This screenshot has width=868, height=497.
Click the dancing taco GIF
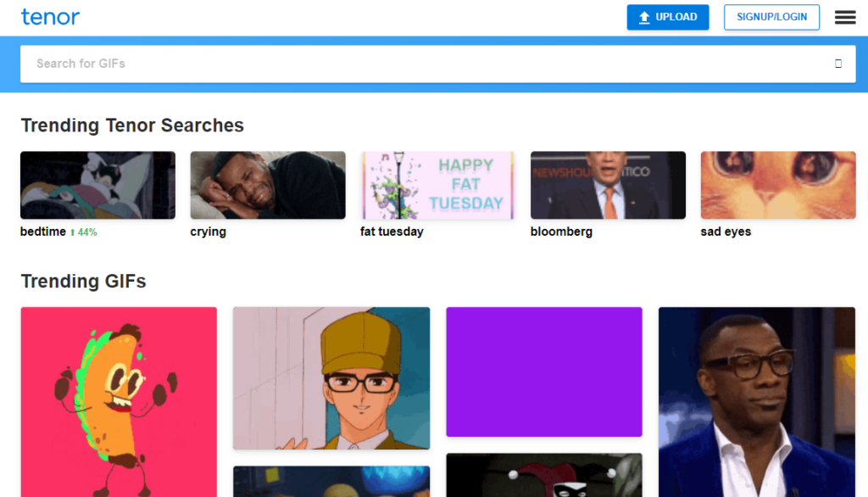(119, 399)
